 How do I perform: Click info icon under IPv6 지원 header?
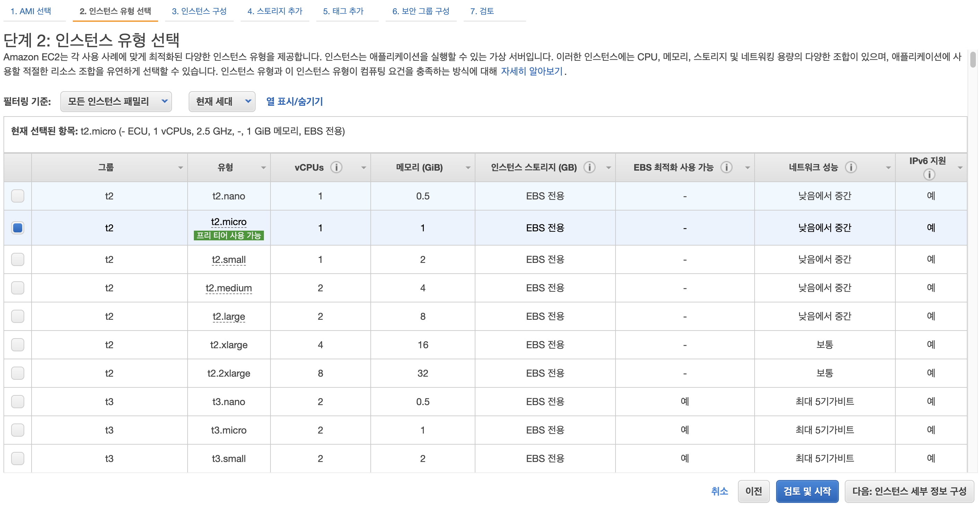coord(929,175)
